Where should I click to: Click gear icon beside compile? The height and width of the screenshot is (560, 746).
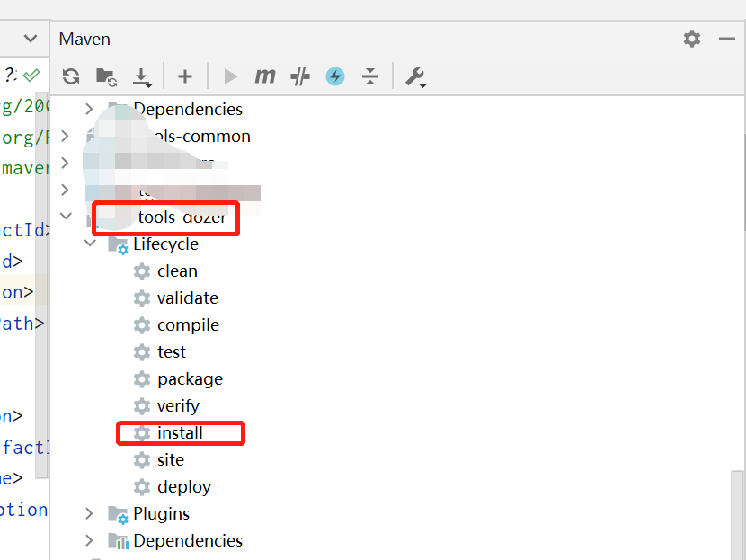click(x=142, y=325)
